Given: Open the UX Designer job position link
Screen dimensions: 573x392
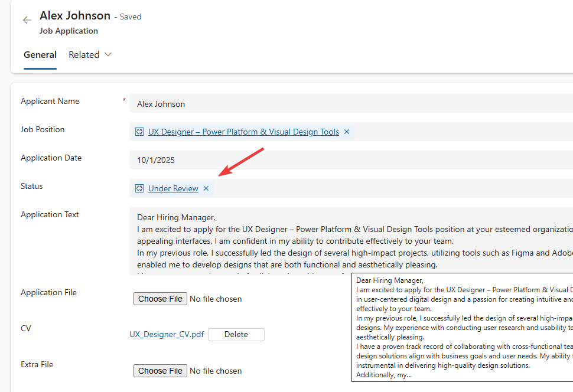Looking at the screenshot, I should click(x=243, y=132).
